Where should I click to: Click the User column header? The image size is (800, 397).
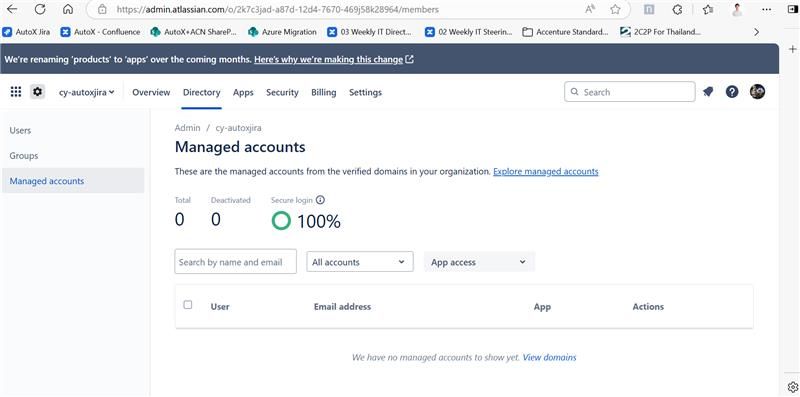(220, 307)
